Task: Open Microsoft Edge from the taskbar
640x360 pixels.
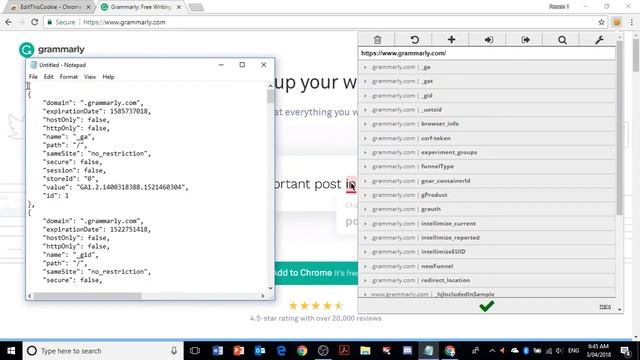Action: (281, 351)
